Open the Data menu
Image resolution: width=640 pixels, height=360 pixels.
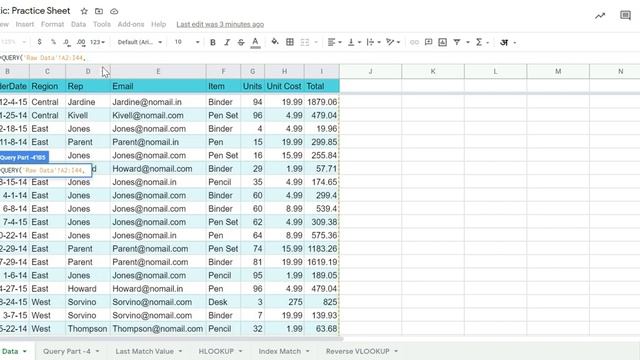click(x=78, y=24)
